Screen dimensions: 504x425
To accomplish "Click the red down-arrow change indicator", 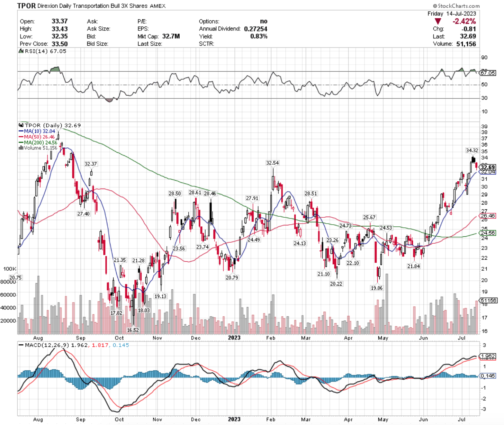I will (x=438, y=21).
